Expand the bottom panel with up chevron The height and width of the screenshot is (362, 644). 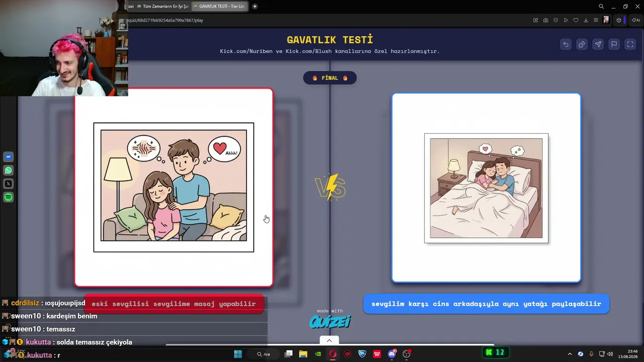(x=329, y=340)
